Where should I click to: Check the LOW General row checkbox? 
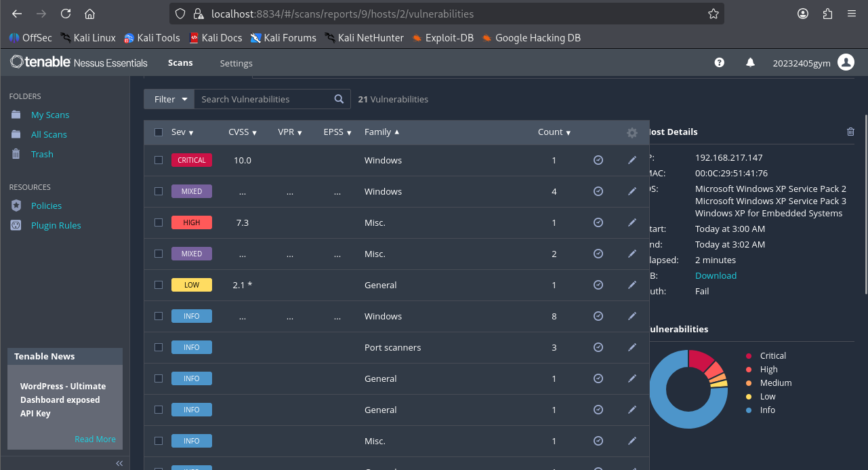click(x=159, y=285)
